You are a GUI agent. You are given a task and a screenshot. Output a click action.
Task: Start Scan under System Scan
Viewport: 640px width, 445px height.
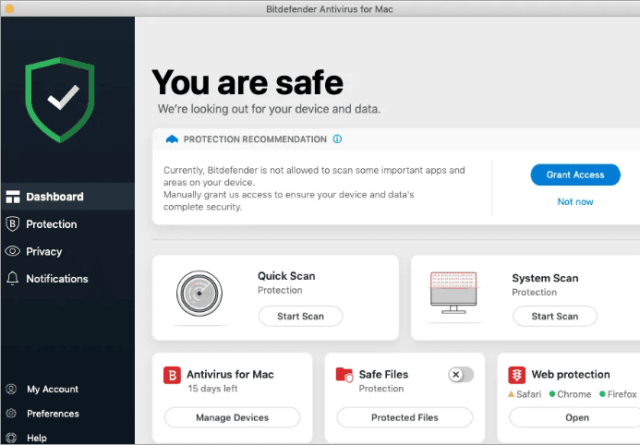tap(555, 316)
